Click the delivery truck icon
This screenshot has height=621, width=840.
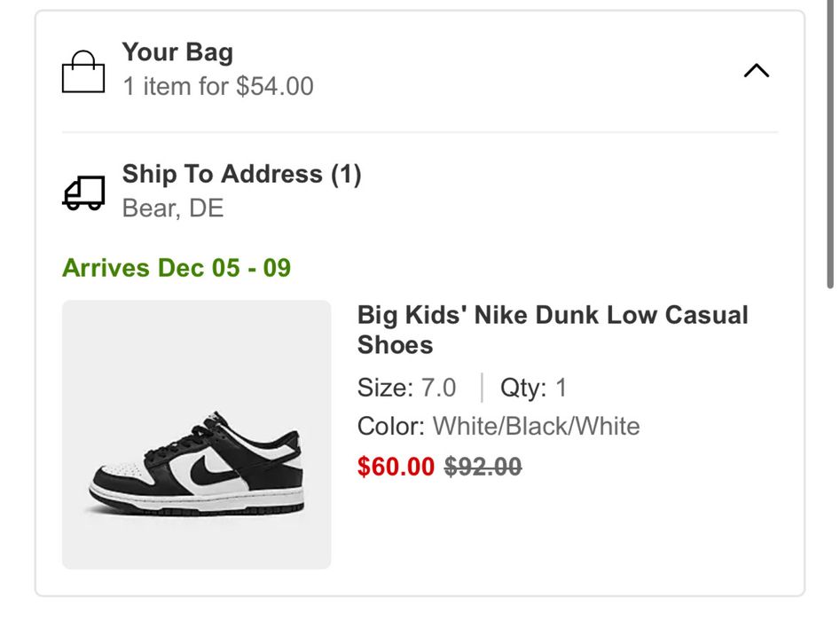pyautogui.click(x=83, y=192)
